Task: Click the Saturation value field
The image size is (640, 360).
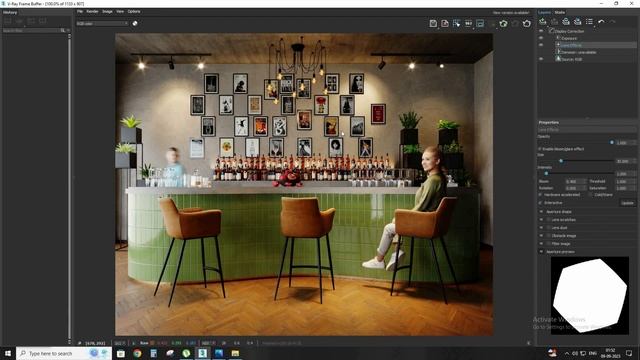Action: [x=626, y=188]
